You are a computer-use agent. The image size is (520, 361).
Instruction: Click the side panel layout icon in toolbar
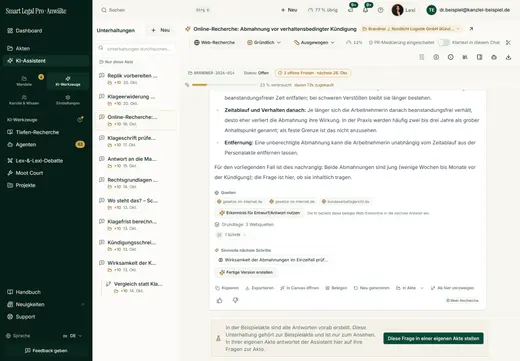coord(479,57)
